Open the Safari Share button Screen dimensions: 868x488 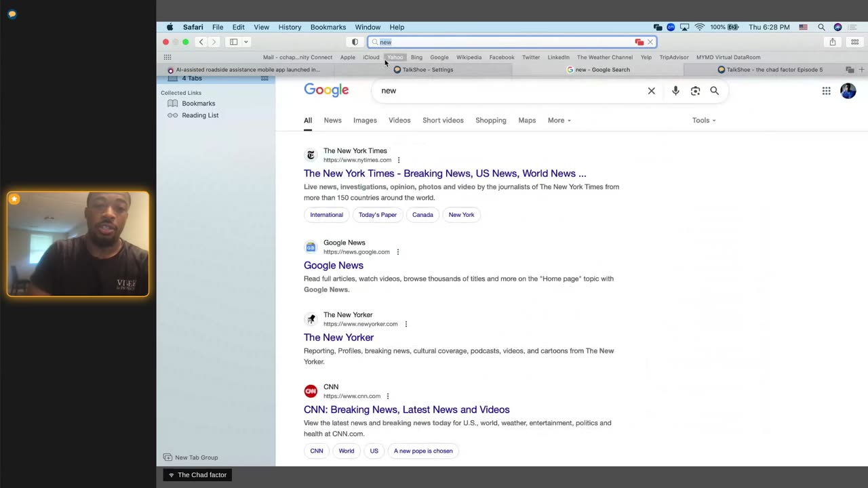pos(833,42)
